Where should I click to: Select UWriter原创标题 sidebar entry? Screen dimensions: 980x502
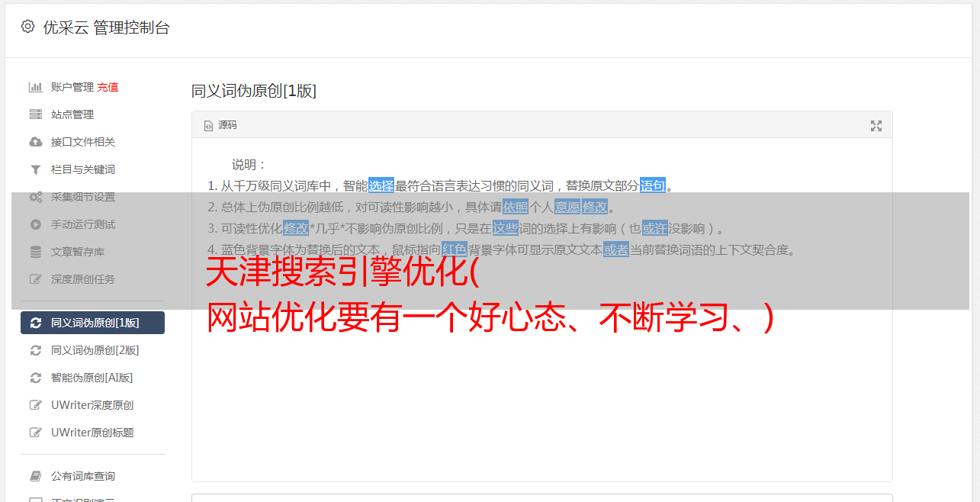click(92, 433)
